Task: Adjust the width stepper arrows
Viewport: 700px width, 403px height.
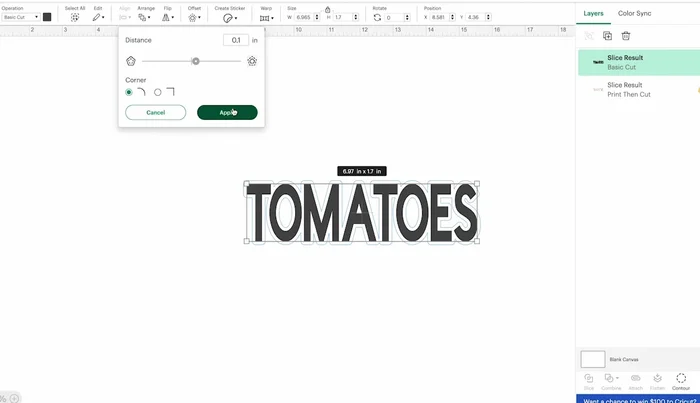Action: click(x=317, y=17)
